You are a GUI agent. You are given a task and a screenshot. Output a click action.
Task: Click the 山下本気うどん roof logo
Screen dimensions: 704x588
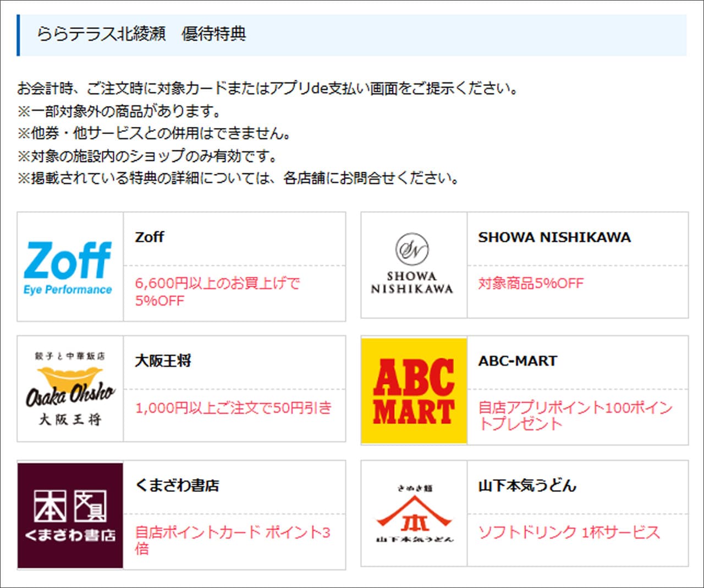click(414, 513)
